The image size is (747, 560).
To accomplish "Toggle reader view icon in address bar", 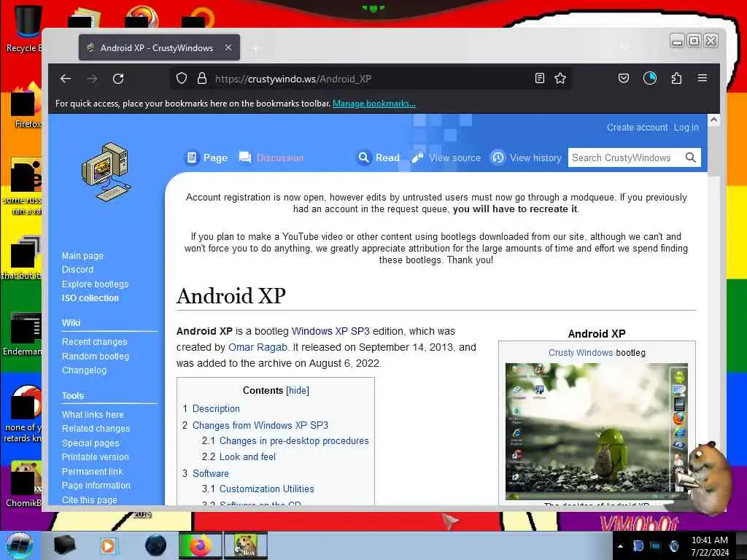I will point(539,78).
